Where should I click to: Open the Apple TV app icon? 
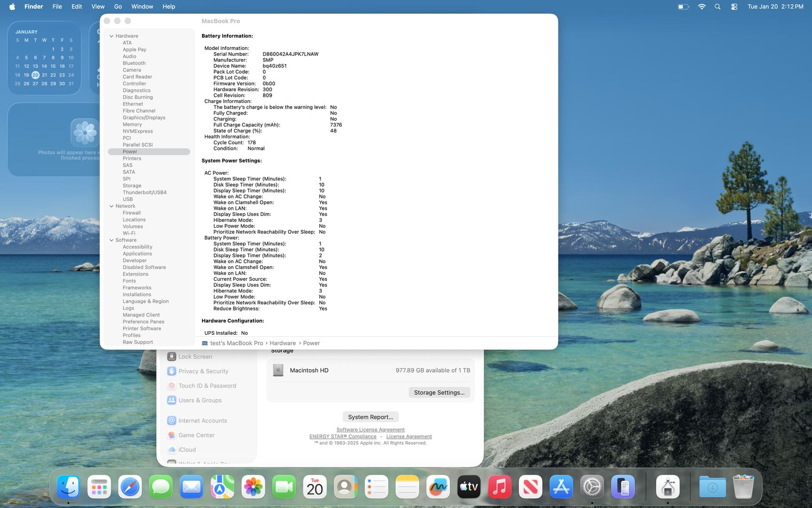(468, 487)
